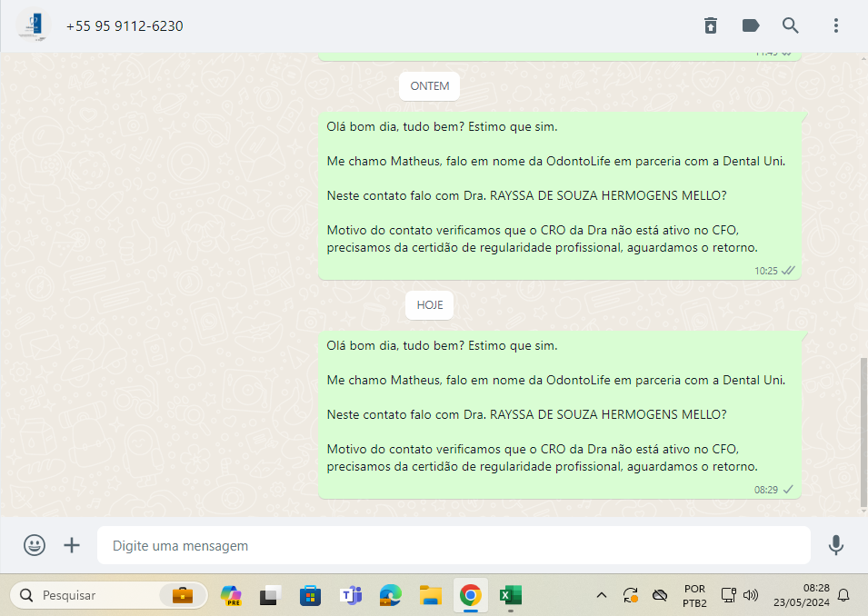Open File Explorer from taskbar
868x616 pixels.
tap(430, 595)
